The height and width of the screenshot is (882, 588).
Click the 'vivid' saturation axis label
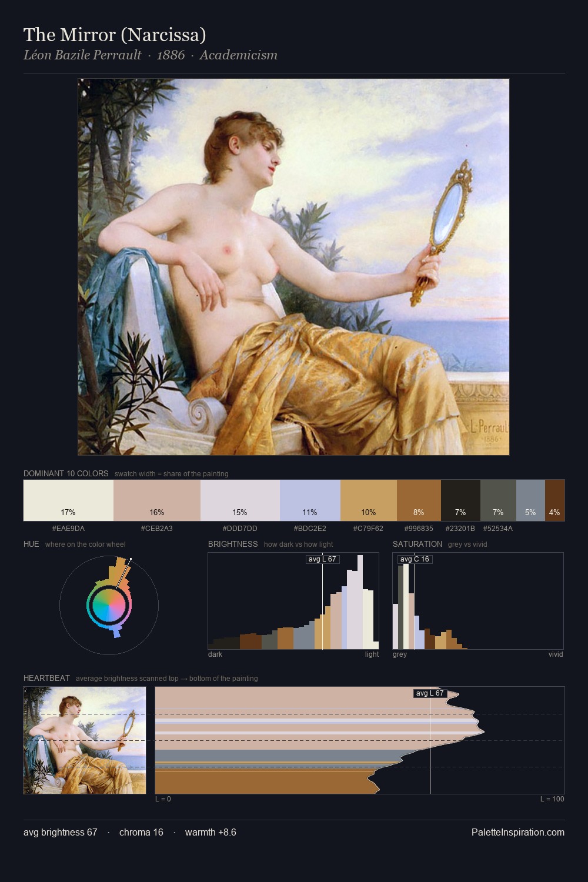tap(556, 654)
